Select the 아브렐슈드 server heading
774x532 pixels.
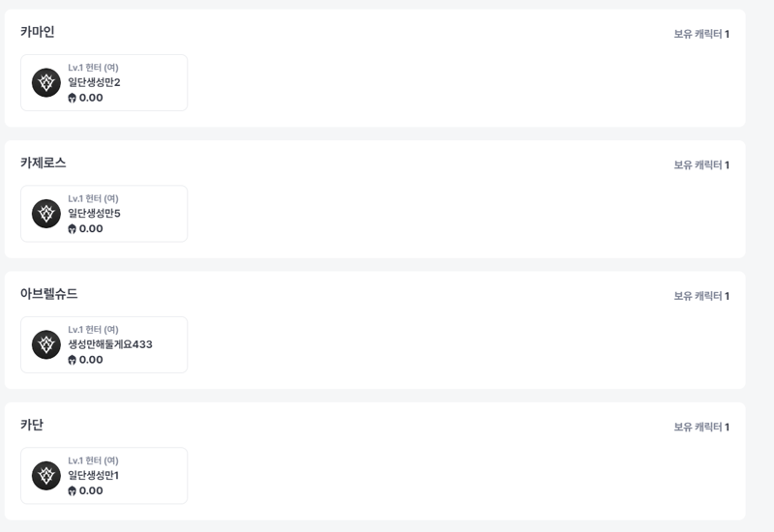point(49,294)
